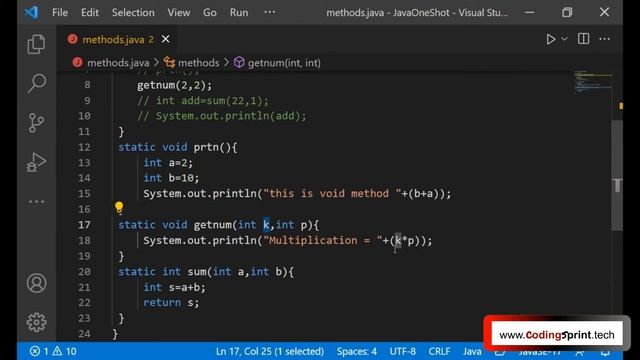The image size is (640, 360).
Task: Open the Selection menu
Action: click(133, 12)
